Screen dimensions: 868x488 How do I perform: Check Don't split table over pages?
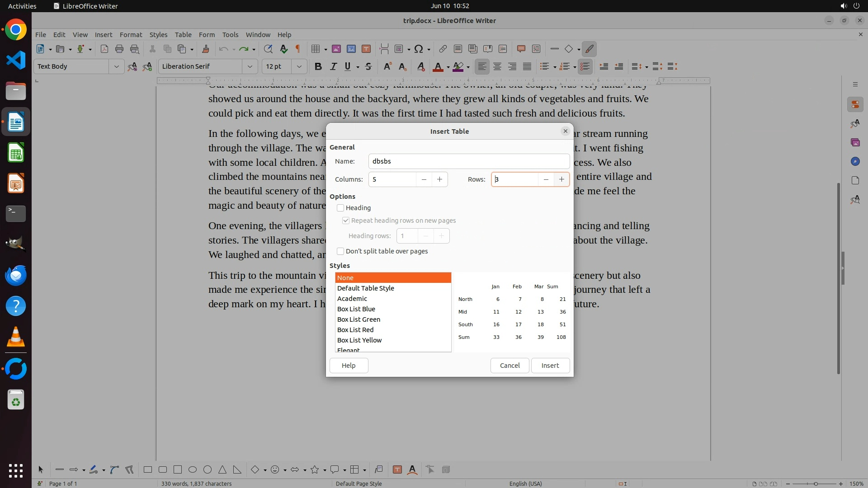click(340, 251)
